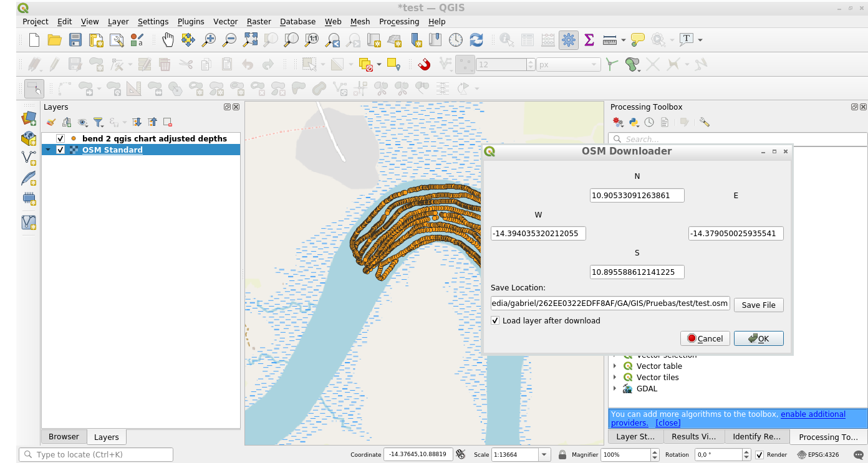Click the Save File button
Viewport: 868px width, 463px height.
click(759, 305)
